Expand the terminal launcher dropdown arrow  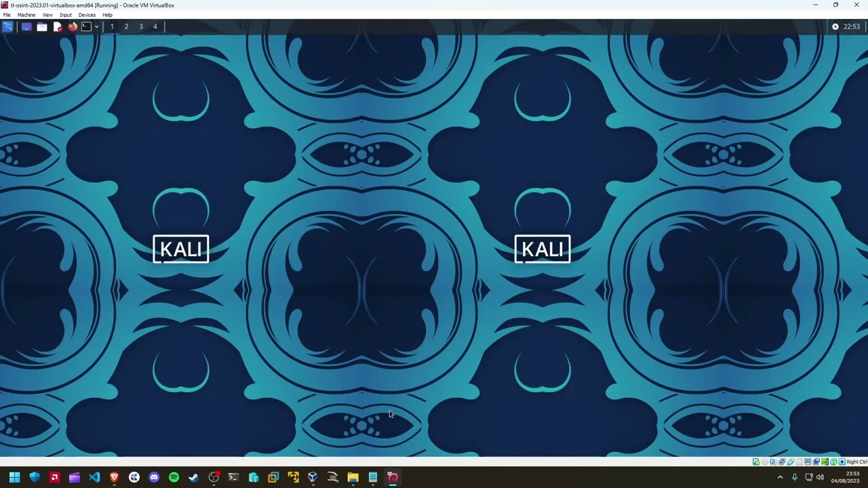coord(97,26)
